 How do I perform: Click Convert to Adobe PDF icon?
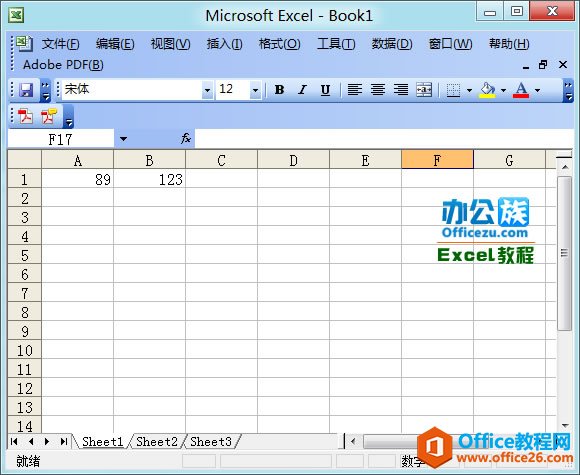[x=25, y=116]
